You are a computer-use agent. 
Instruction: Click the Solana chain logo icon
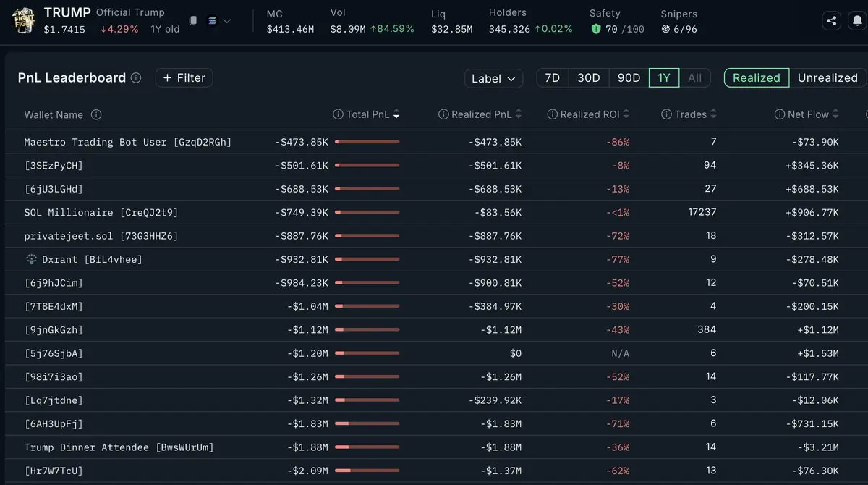[212, 21]
